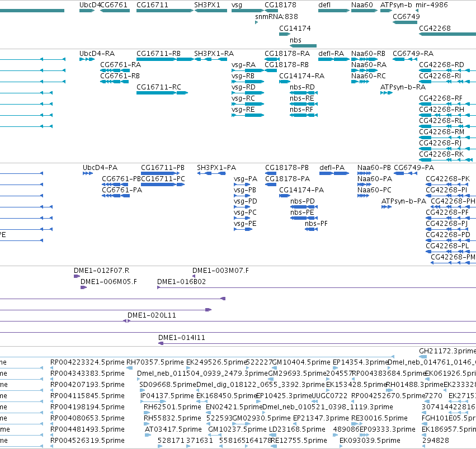Select the snmRNA:838 feature label
The image size is (476, 449).
276,16
